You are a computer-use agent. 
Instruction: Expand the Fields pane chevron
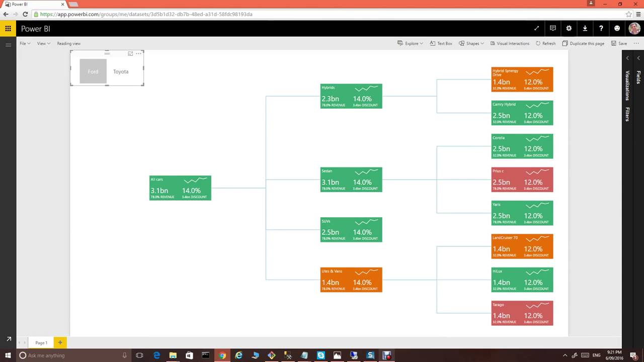(x=638, y=58)
